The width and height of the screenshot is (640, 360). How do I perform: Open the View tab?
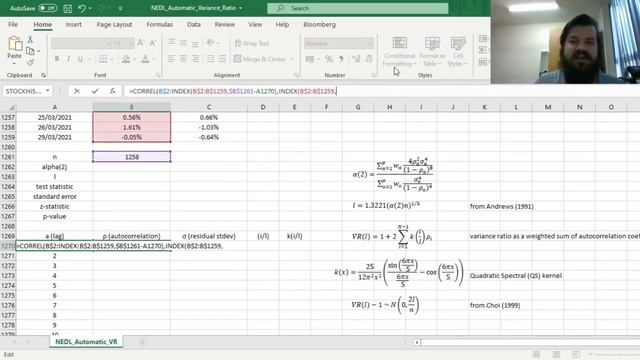coord(255,24)
